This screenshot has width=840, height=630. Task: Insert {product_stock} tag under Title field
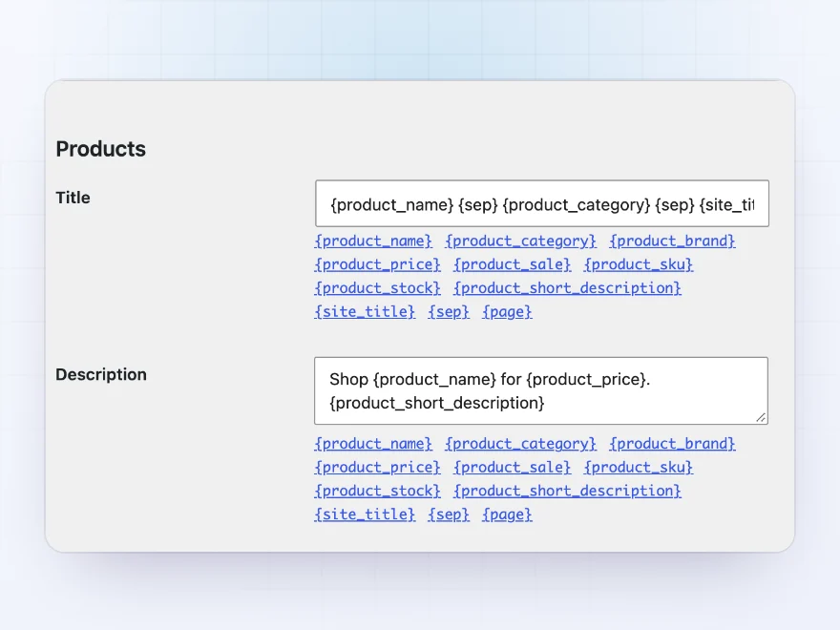pyautogui.click(x=378, y=288)
